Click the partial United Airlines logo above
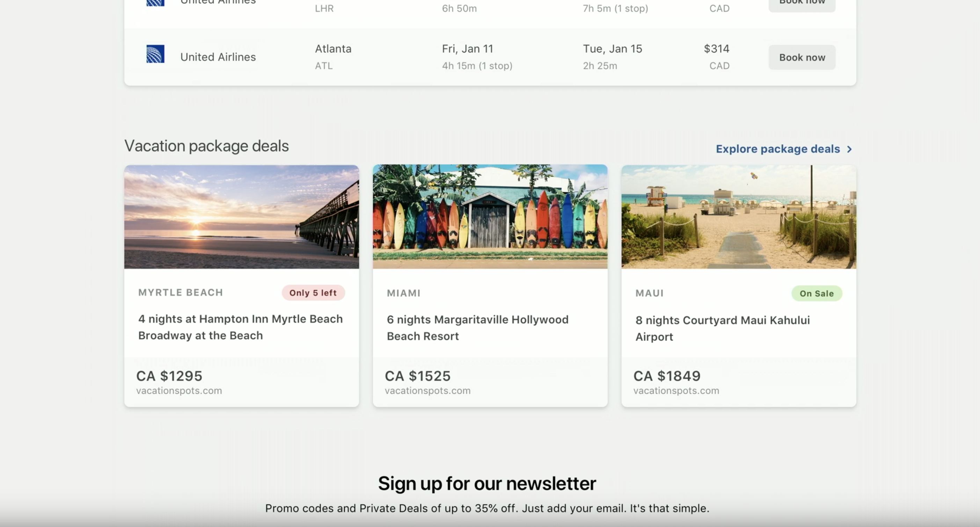The width and height of the screenshot is (980, 527). pyautogui.click(x=155, y=3)
